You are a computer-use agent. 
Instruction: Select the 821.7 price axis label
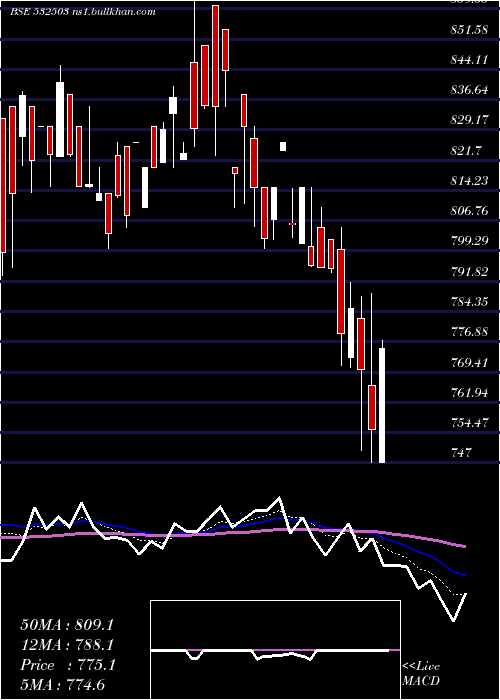click(x=466, y=151)
